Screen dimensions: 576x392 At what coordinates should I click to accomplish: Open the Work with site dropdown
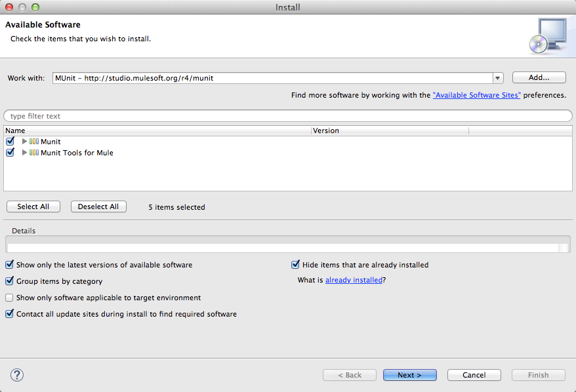click(498, 78)
